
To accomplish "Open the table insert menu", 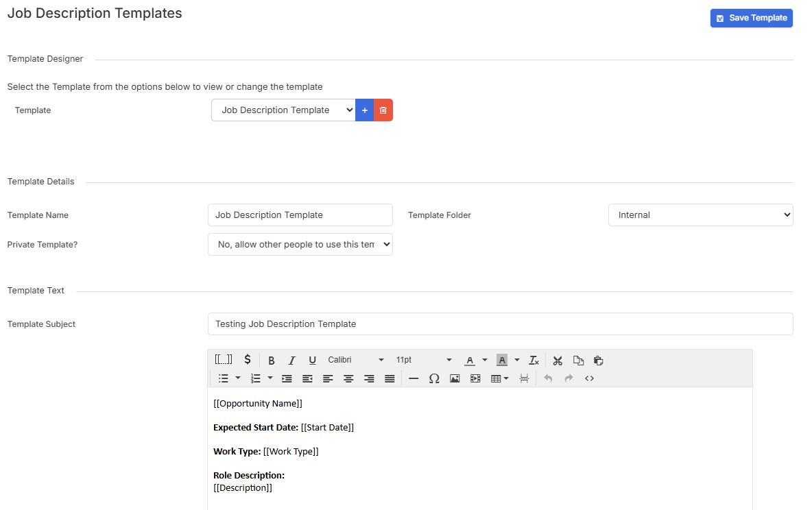I will point(500,378).
